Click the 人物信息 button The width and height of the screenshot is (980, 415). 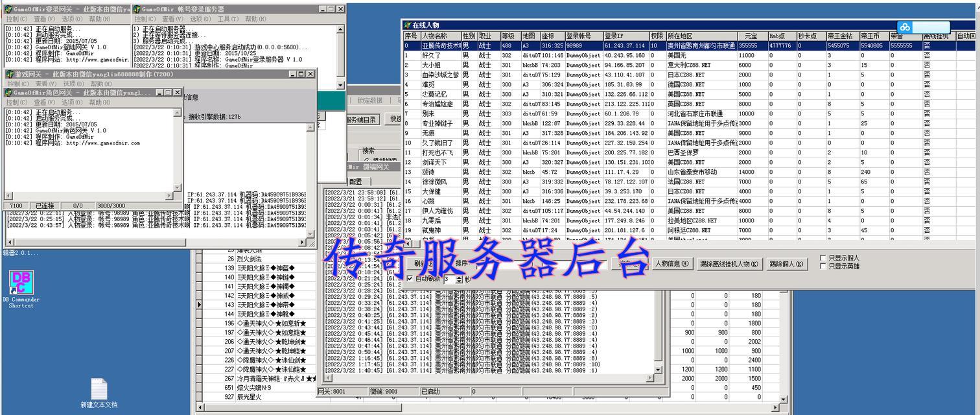pos(671,264)
